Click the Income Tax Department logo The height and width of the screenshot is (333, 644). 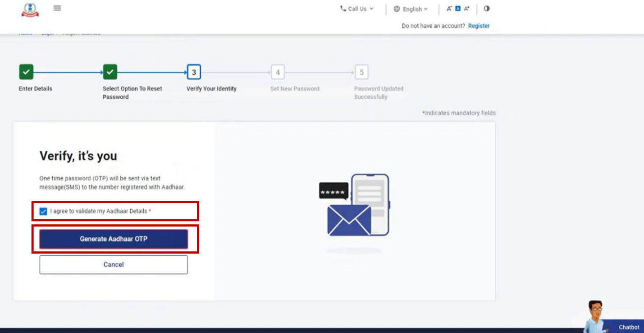tap(30, 9)
